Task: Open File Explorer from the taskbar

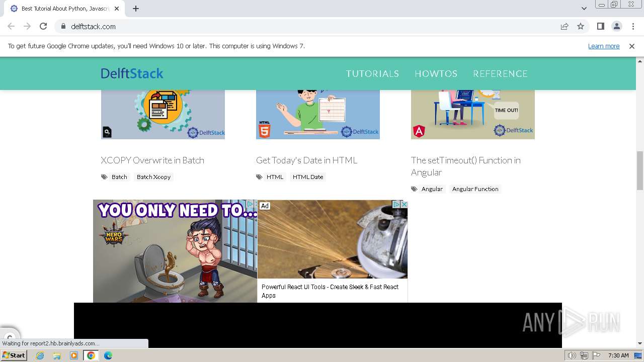Action: [x=57, y=355]
